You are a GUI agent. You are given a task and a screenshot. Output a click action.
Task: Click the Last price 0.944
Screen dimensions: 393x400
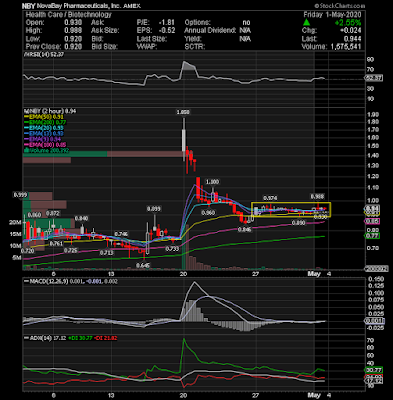(x=352, y=39)
